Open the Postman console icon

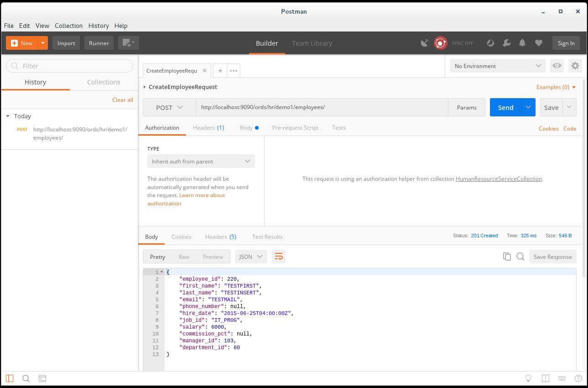pos(42,378)
